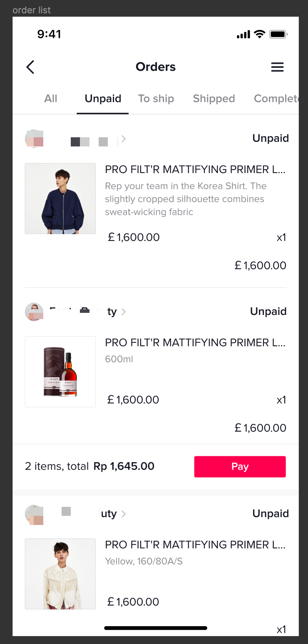Tap the first seller's avatar icon
Viewport: 308px width, 644px height.
34,139
